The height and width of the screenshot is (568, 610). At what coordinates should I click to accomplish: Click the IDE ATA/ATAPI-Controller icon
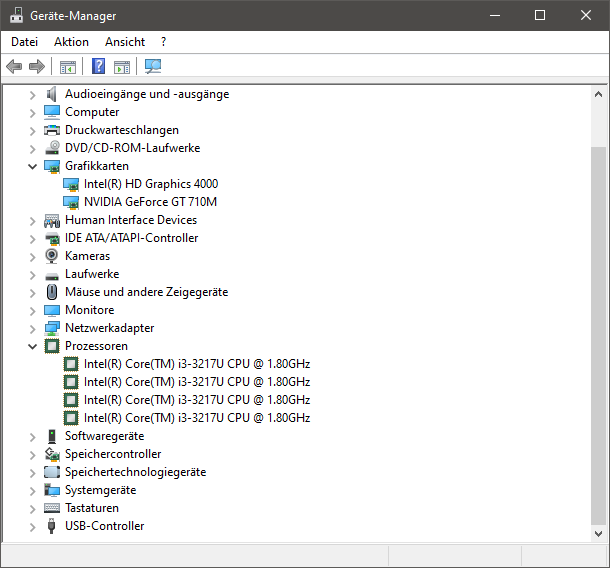click(52, 238)
